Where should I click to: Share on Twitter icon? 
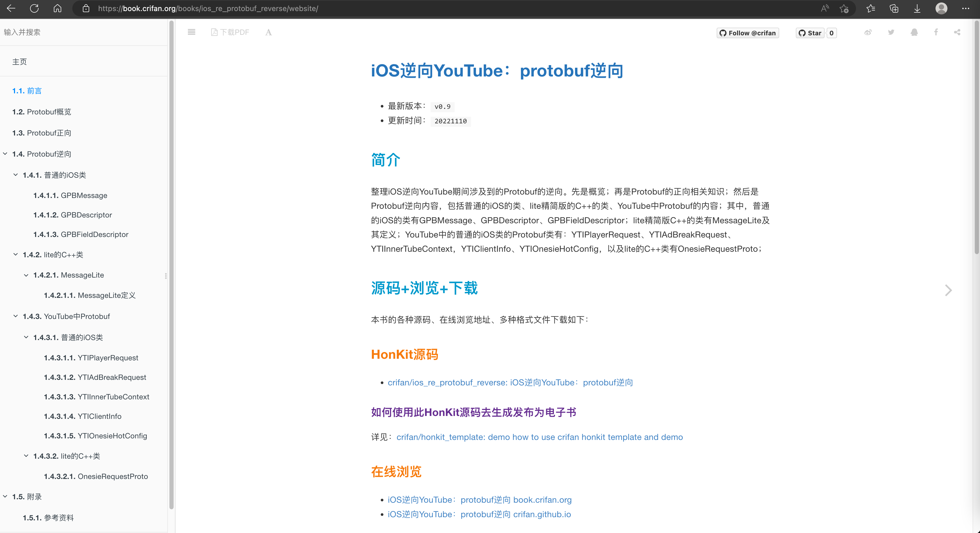coord(891,32)
